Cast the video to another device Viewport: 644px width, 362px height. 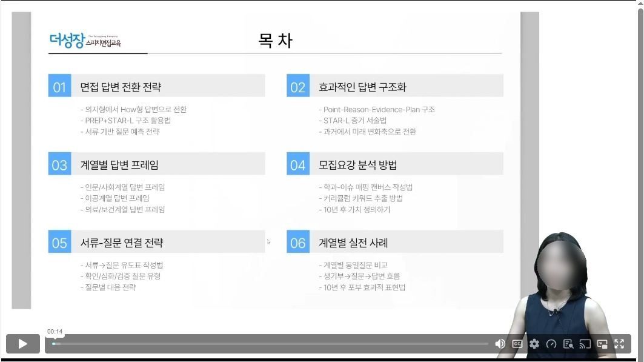pos(585,344)
